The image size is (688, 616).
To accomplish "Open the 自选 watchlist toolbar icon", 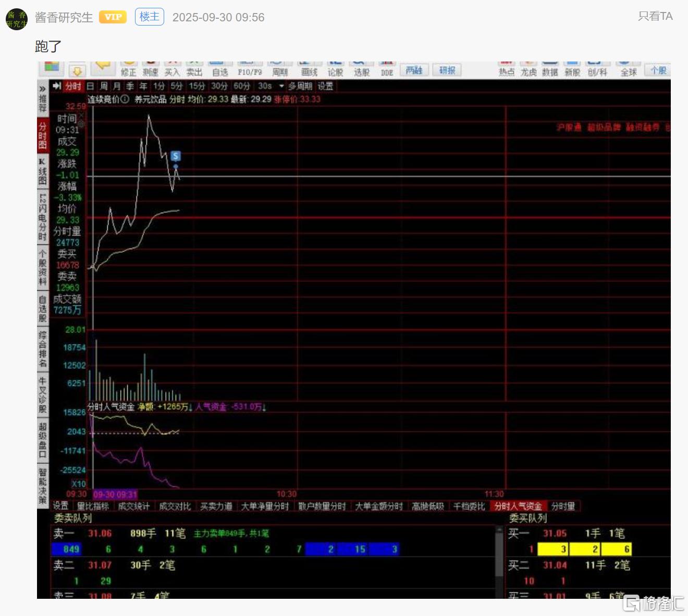I will [220, 69].
